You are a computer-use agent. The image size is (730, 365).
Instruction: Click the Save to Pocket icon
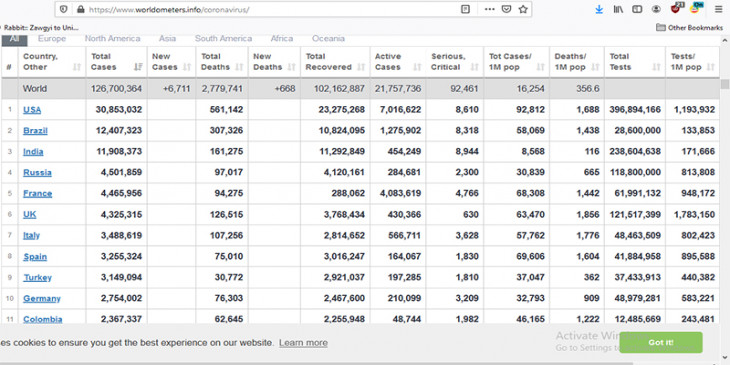[x=507, y=9]
